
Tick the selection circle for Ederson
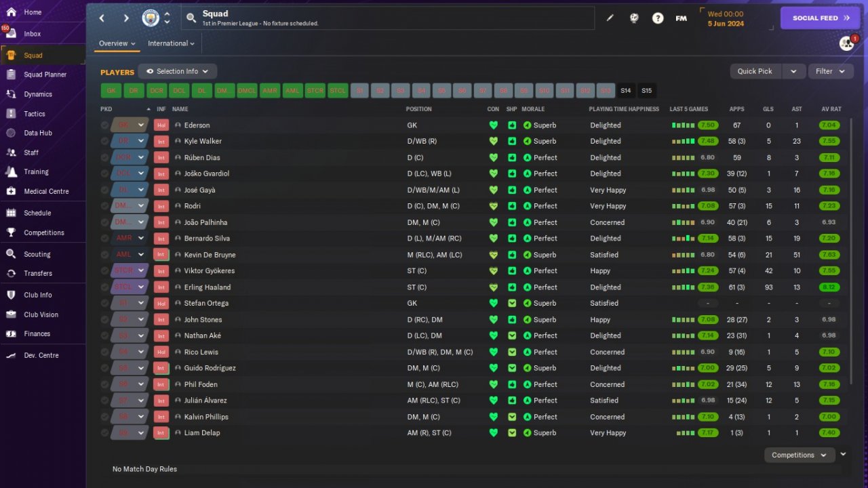pyautogui.click(x=104, y=125)
